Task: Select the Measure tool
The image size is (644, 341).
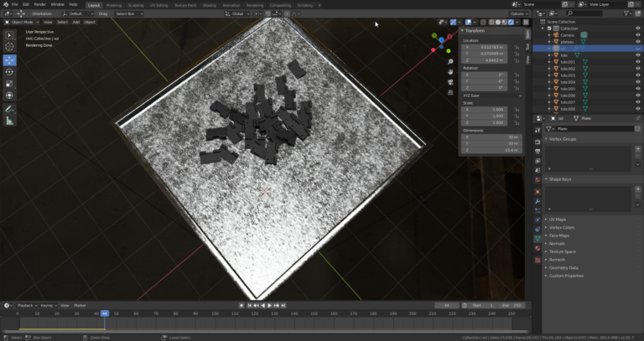Action: [9, 121]
